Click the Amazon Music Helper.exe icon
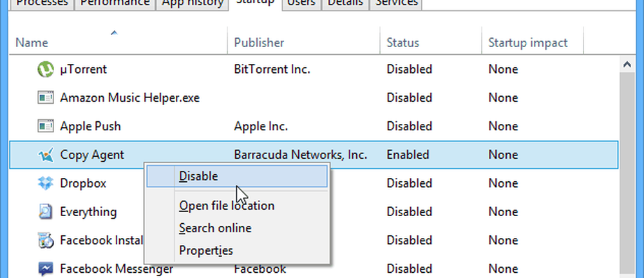 (46, 98)
